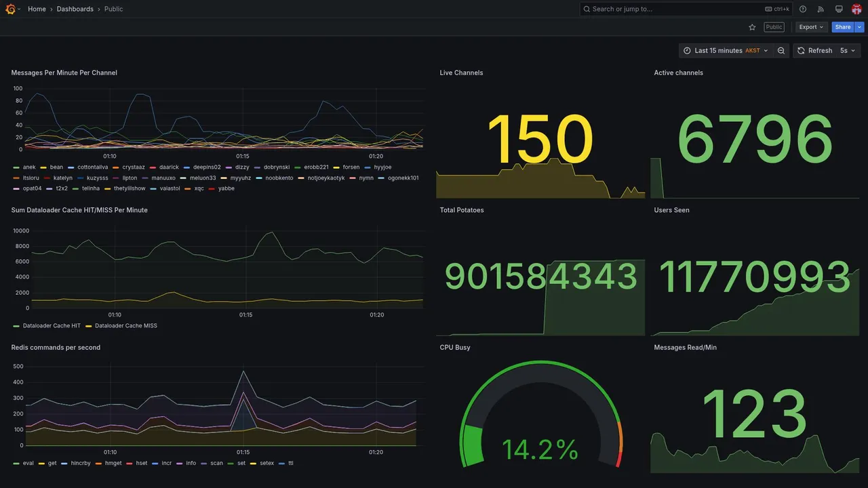Open Redis commands per second panel title
Screen dimensions: 868x488
(56, 348)
